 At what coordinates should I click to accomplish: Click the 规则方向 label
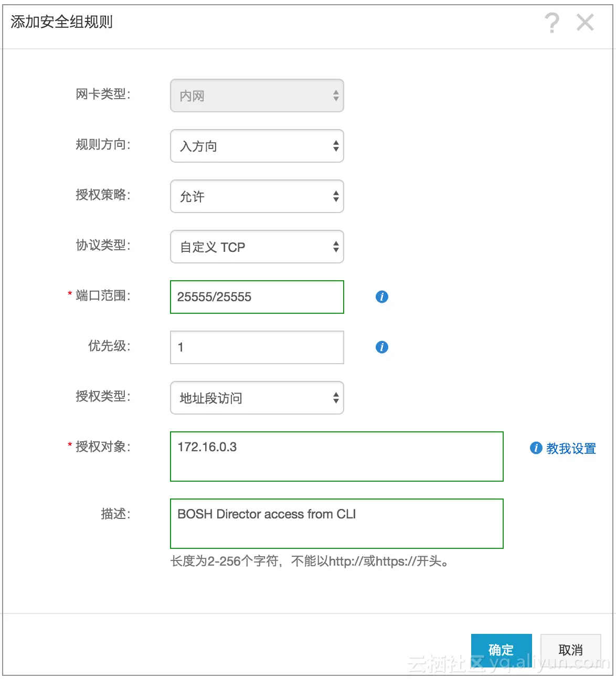103,144
